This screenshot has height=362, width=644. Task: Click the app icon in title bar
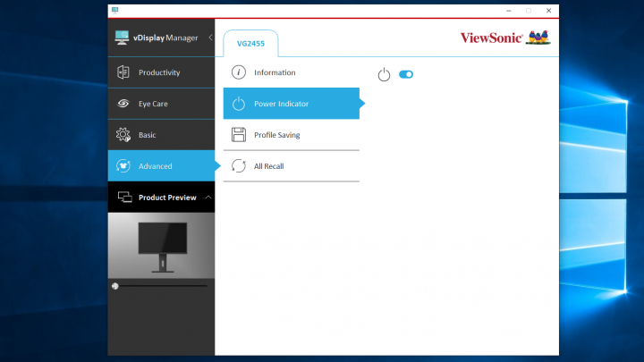pyautogui.click(x=115, y=10)
